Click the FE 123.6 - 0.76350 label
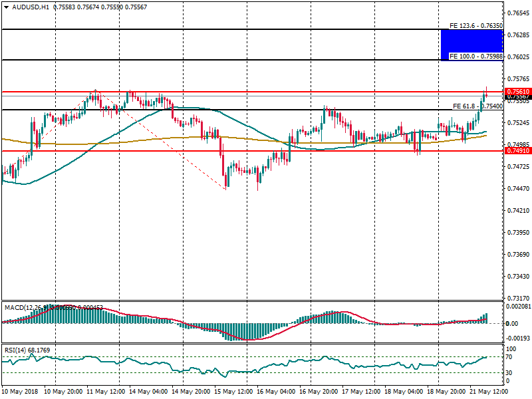 tap(475, 26)
